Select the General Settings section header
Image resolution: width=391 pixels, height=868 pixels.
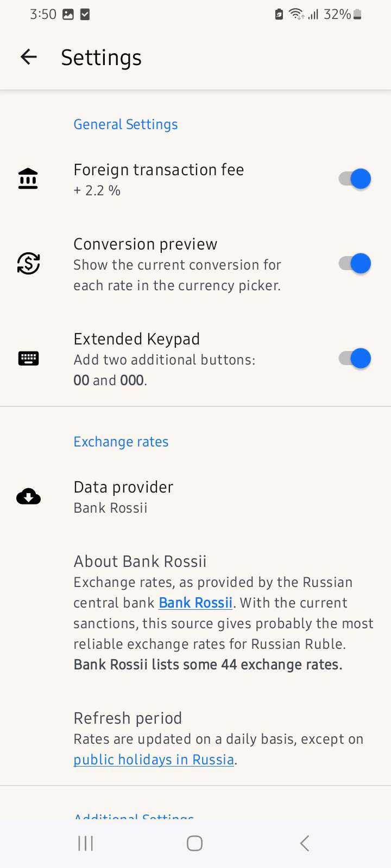[125, 124]
